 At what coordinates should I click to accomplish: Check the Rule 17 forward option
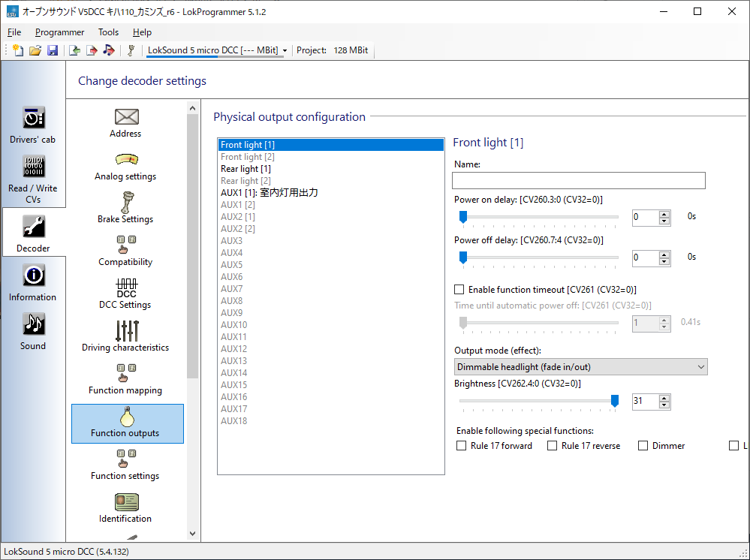pyautogui.click(x=461, y=446)
